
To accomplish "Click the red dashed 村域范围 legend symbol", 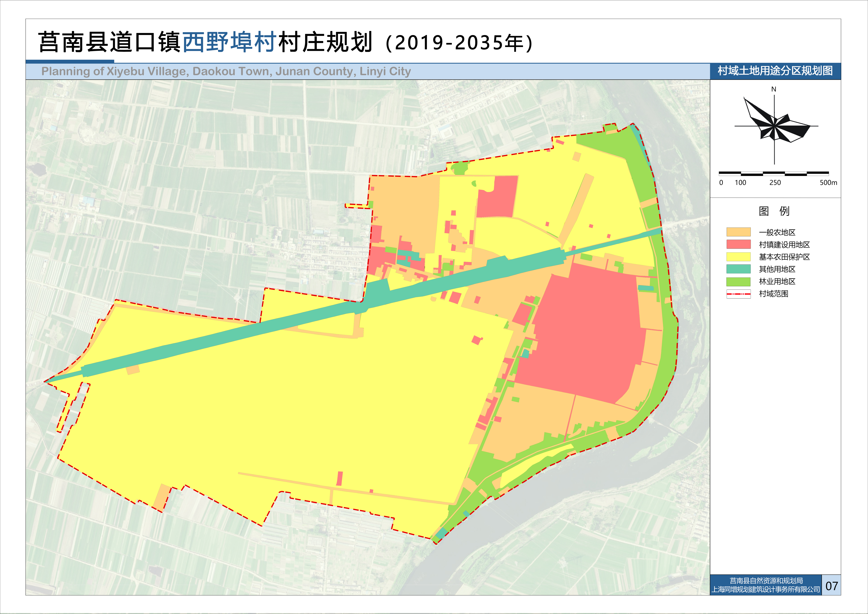I will (738, 294).
